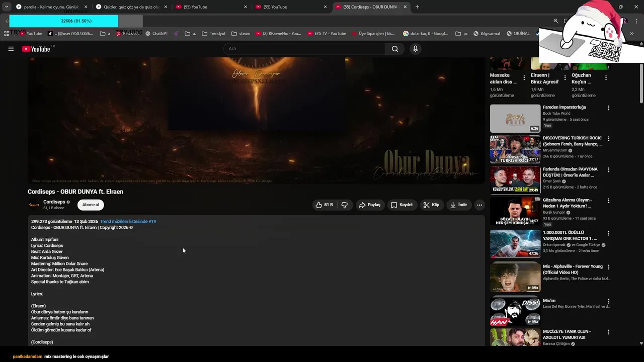
Task: Open options for 'MUCİZEYE TANIK OLUN' video
Action: [x=609, y=332]
